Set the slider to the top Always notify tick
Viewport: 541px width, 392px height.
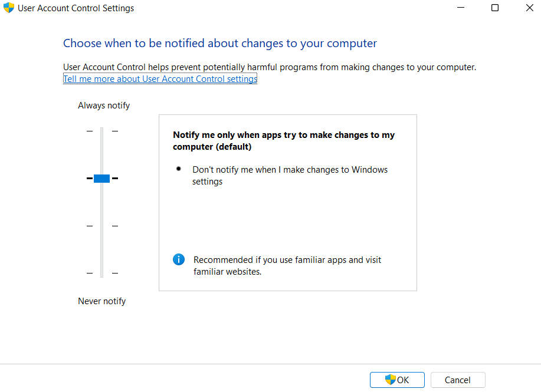pyautogui.click(x=102, y=131)
